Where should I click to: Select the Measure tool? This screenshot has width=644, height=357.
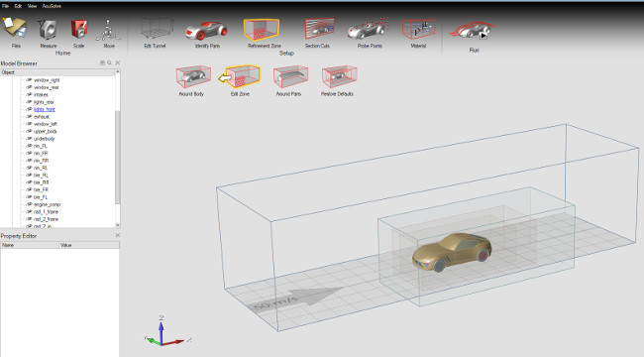pyautogui.click(x=49, y=30)
